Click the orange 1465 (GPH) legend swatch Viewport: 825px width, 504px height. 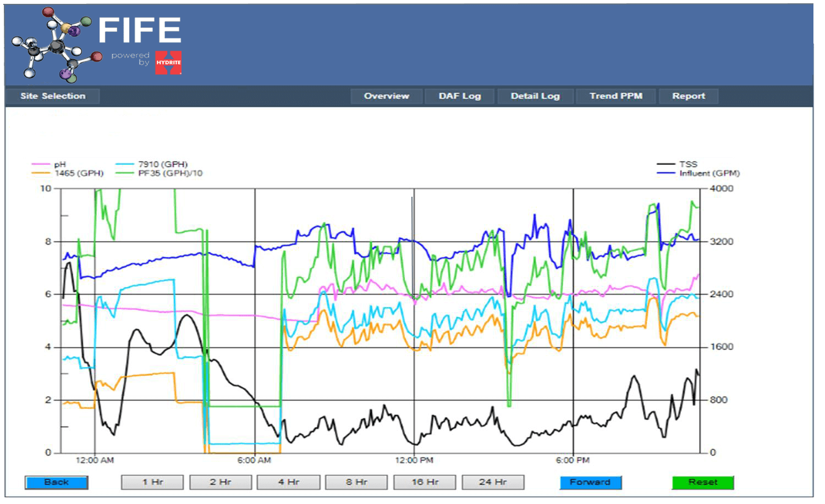click(41, 173)
